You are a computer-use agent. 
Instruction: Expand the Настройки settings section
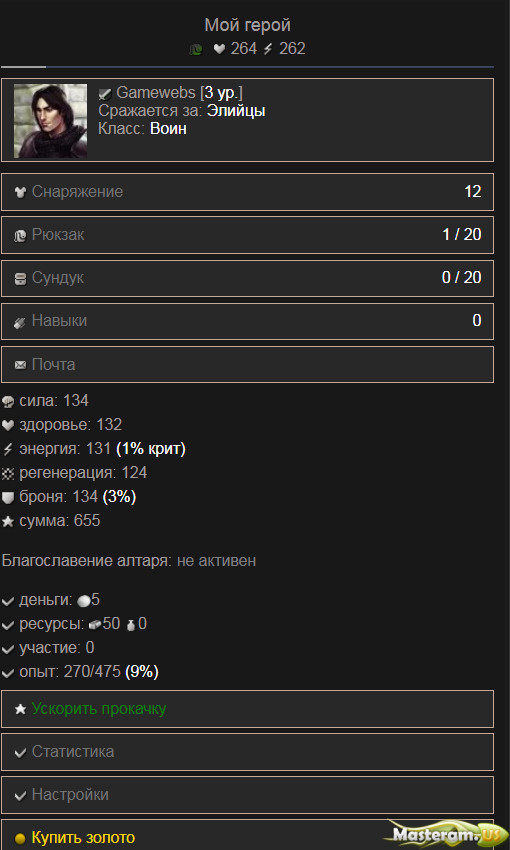click(x=248, y=795)
